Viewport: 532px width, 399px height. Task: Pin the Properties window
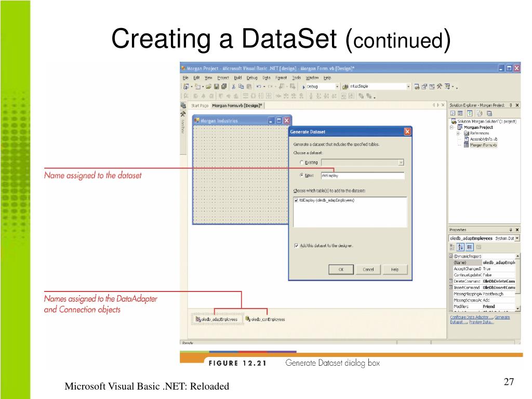[511, 230]
